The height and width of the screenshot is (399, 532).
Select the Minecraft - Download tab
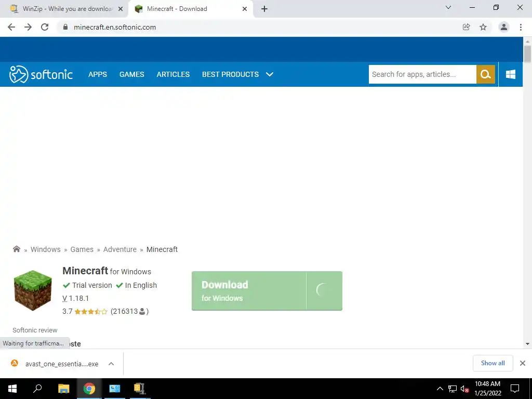click(x=190, y=9)
